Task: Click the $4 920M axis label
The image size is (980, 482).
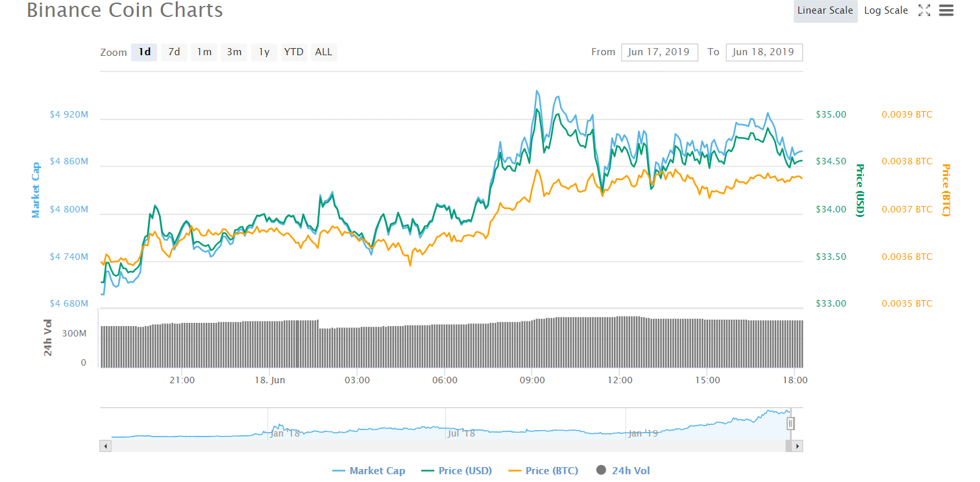Action: tap(69, 114)
